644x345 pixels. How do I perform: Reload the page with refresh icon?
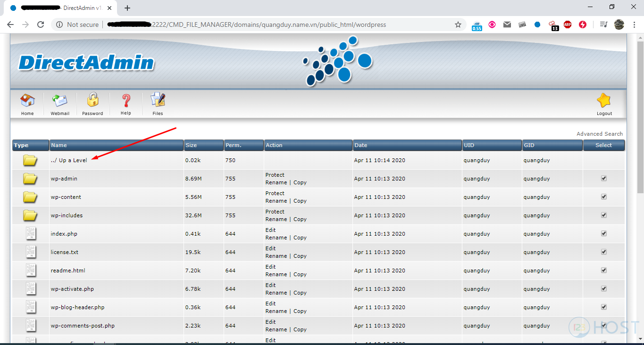click(41, 25)
